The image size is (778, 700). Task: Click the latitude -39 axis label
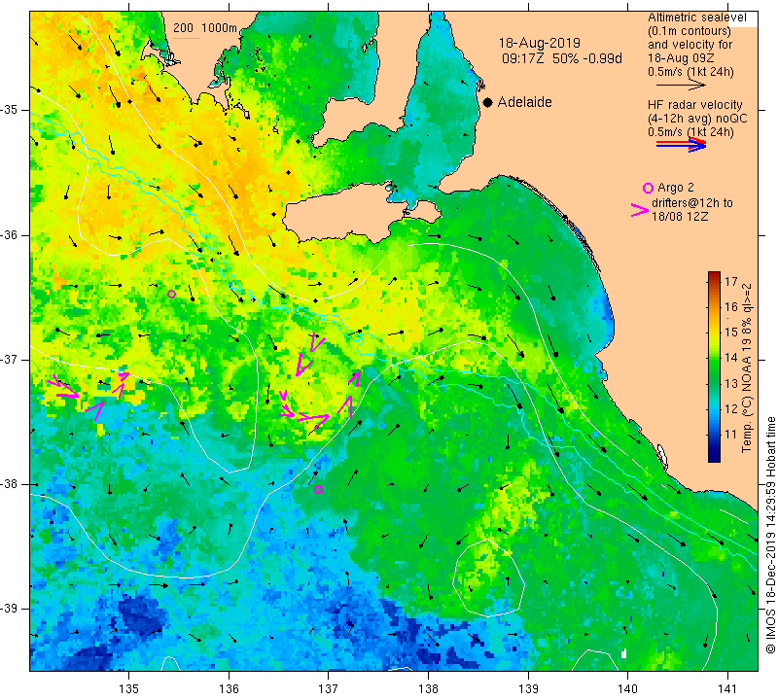[x=10, y=609]
